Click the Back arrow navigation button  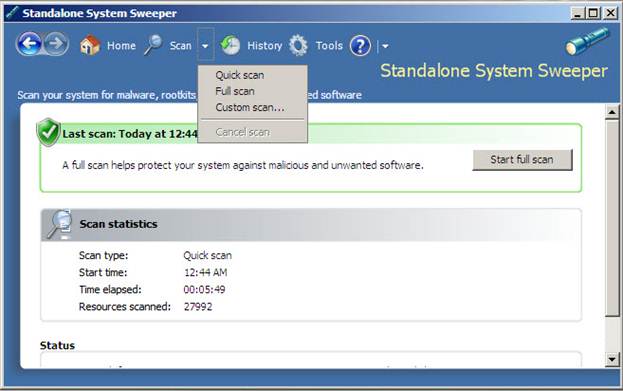click(29, 44)
